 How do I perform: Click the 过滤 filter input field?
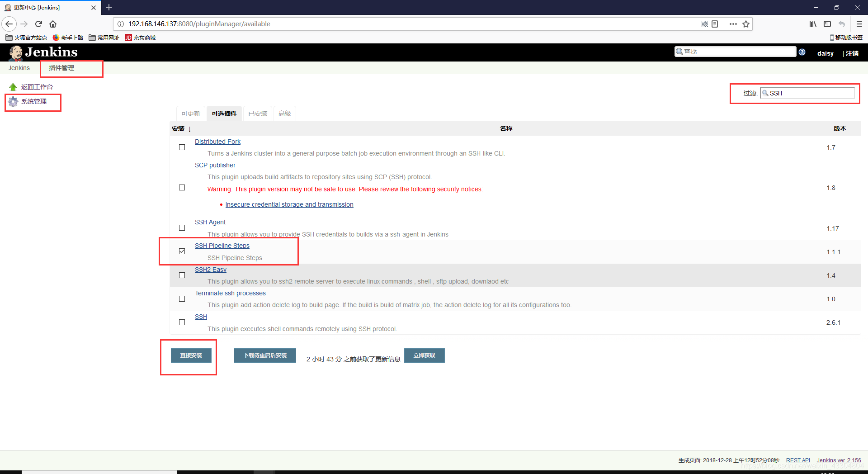807,93
